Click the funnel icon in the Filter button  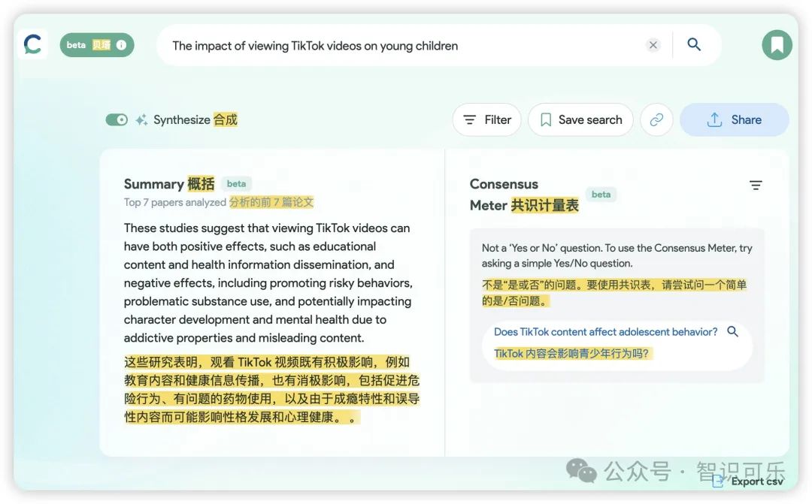click(470, 119)
